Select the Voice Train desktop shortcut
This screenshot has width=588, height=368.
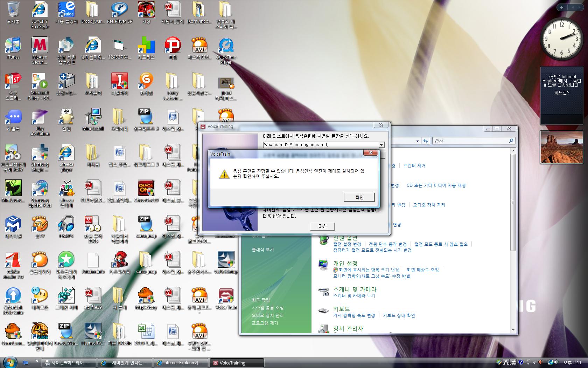(x=226, y=299)
